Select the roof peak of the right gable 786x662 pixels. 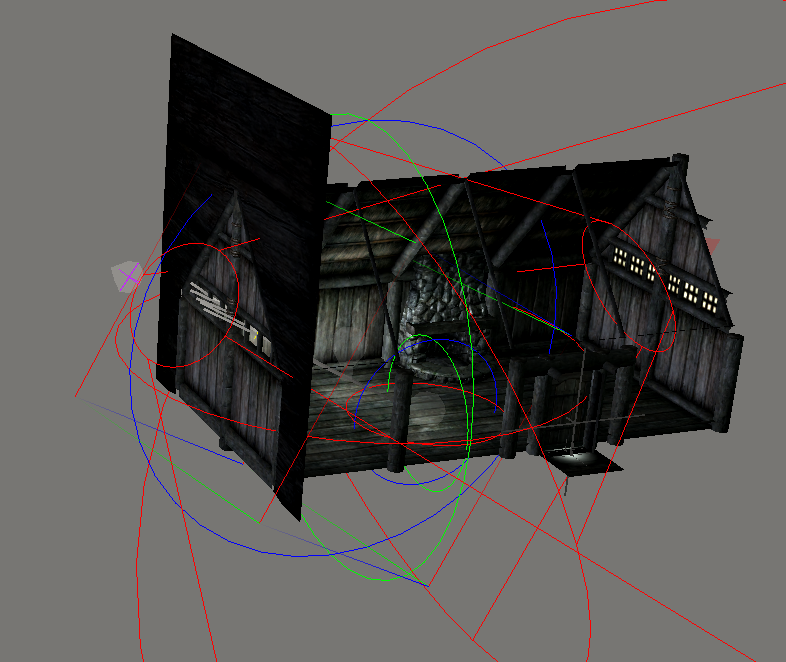pos(681,162)
